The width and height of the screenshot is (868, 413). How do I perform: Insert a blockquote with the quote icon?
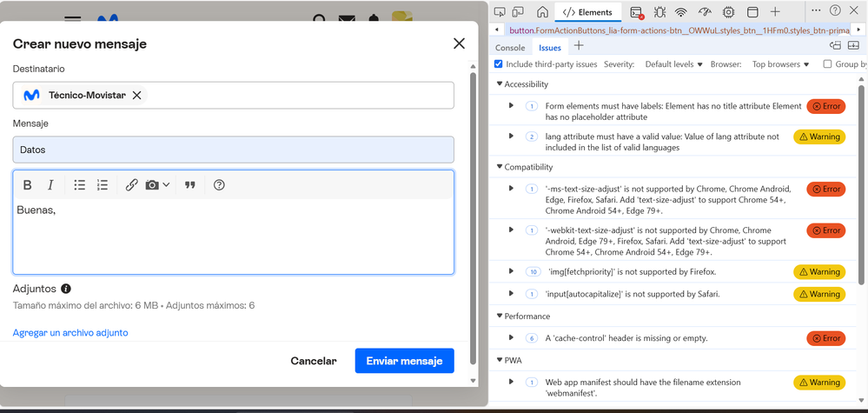tap(190, 185)
